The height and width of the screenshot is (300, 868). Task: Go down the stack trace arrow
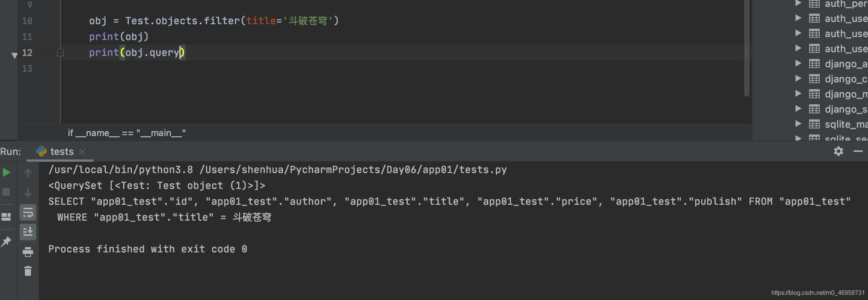[x=28, y=193]
